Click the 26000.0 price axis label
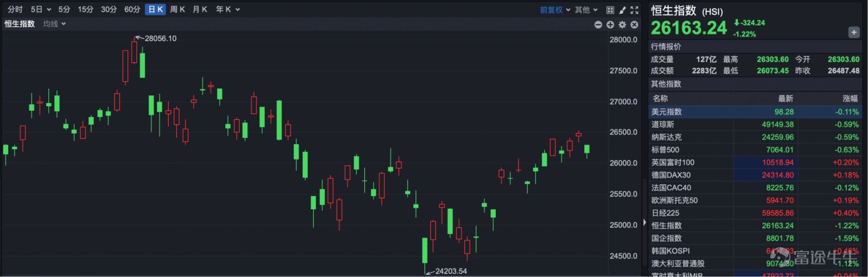This screenshot has height=277, width=868. (x=623, y=163)
